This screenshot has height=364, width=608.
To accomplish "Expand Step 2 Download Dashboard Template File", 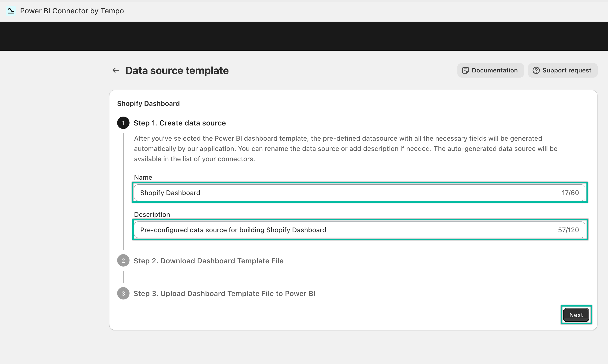I will pos(208,261).
